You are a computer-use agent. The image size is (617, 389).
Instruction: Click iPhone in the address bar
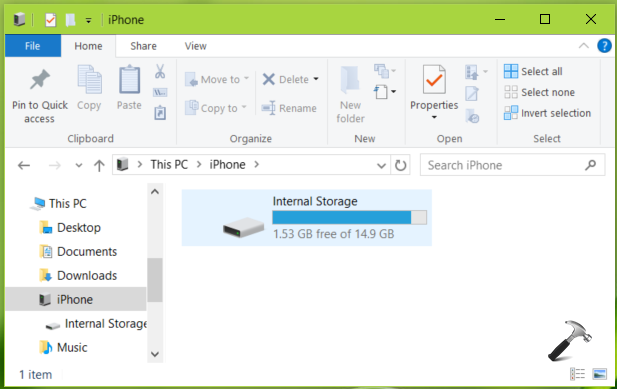227,164
